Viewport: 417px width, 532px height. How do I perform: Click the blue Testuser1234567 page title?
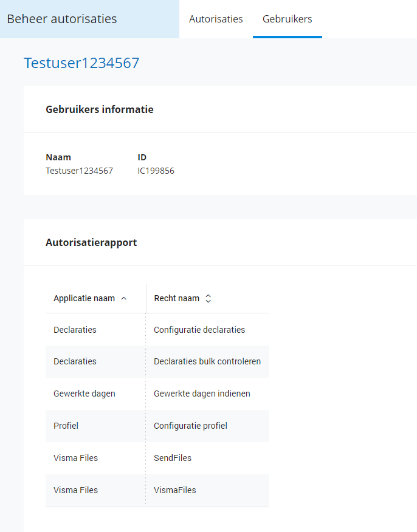click(x=81, y=63)
